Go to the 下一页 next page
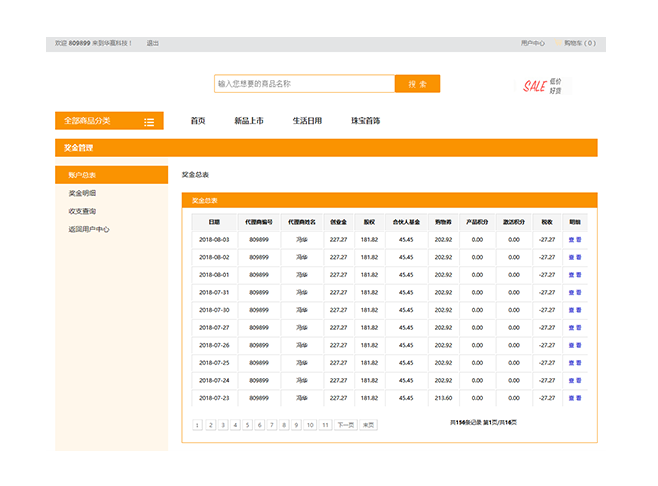Screen dimensions: 658x486 [x=345, y=425]
